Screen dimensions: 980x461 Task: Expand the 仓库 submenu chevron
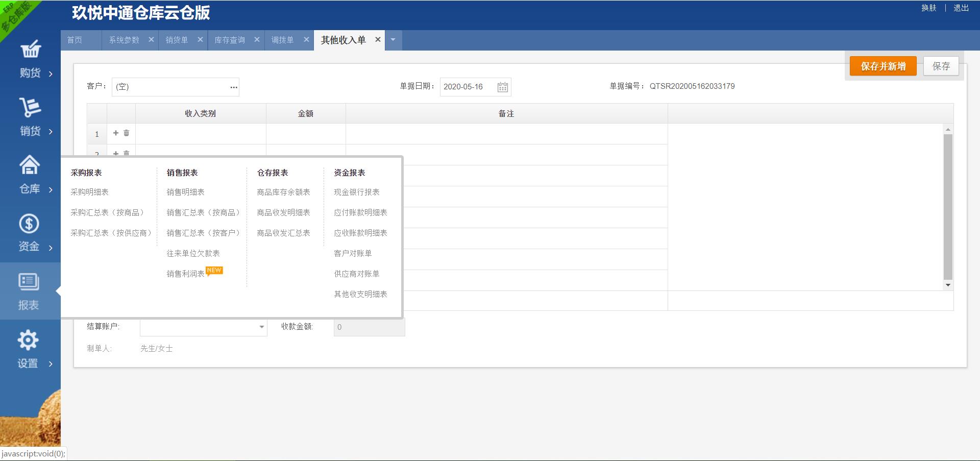(x=51, y=190)
